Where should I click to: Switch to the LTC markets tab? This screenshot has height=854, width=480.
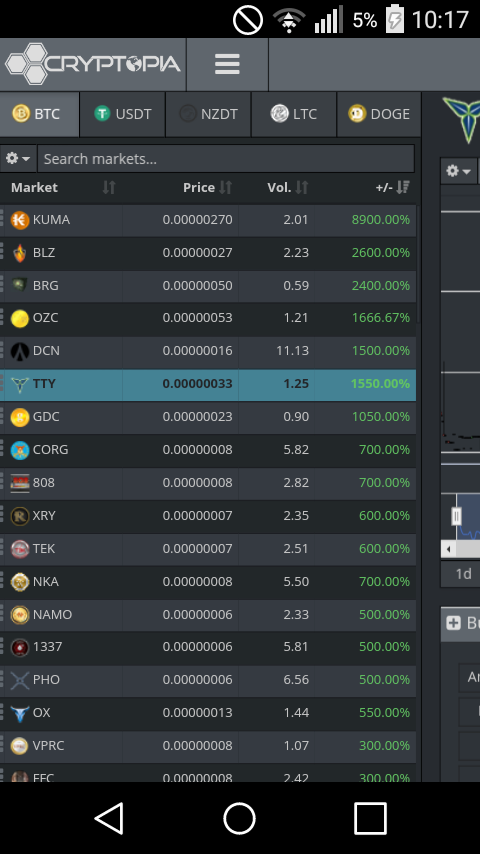294,114
